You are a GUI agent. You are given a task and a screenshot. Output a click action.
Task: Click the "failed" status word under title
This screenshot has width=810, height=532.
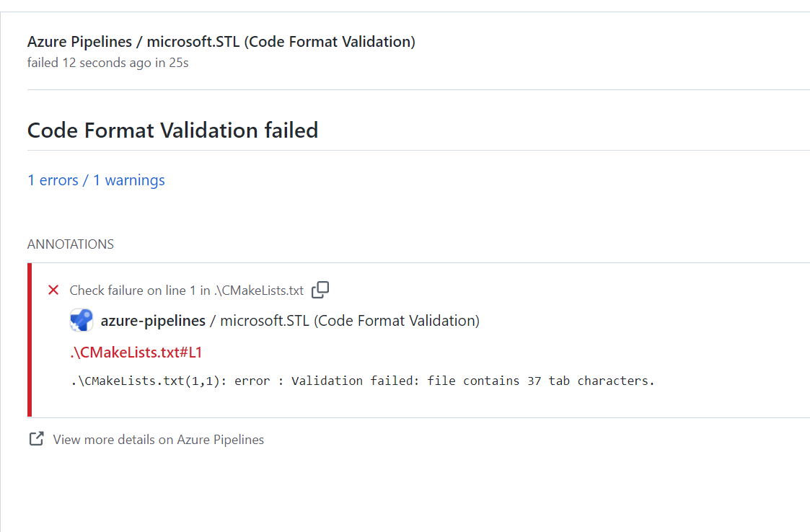click(x=43, y=63)
